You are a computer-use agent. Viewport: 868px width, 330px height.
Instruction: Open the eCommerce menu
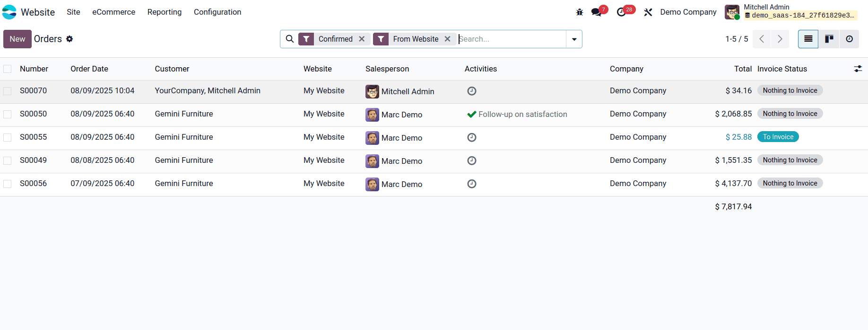(113, 12)
